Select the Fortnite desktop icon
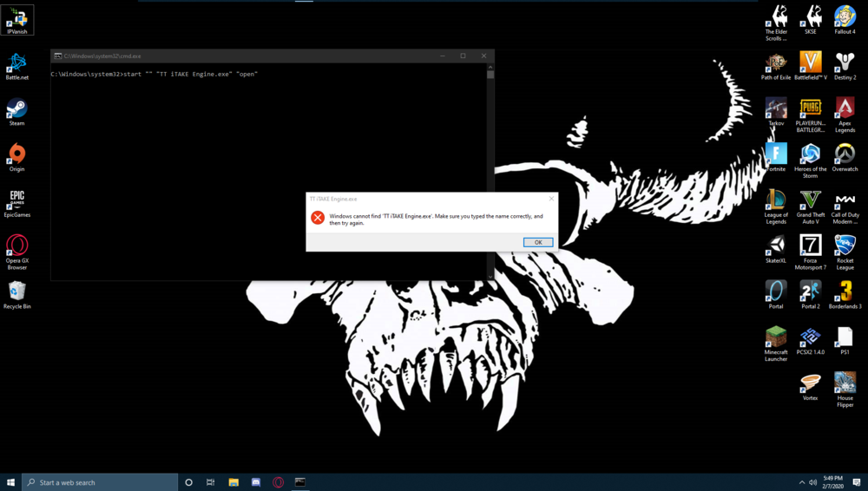Screen dimensions: 868x491 (776, 158)
